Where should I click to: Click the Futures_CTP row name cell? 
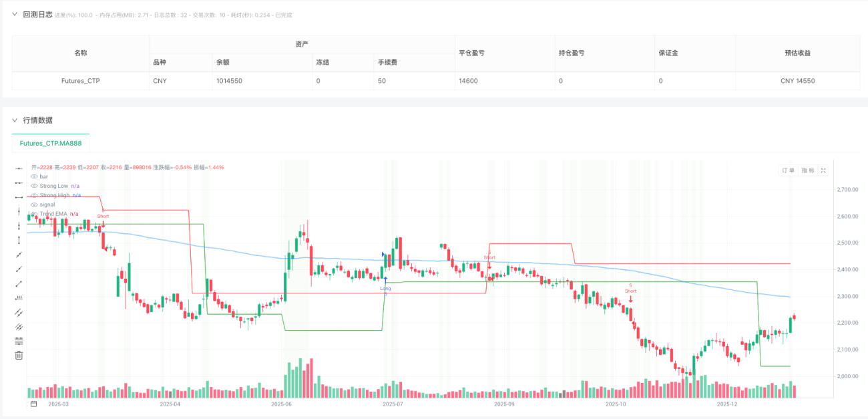(81, 80)
